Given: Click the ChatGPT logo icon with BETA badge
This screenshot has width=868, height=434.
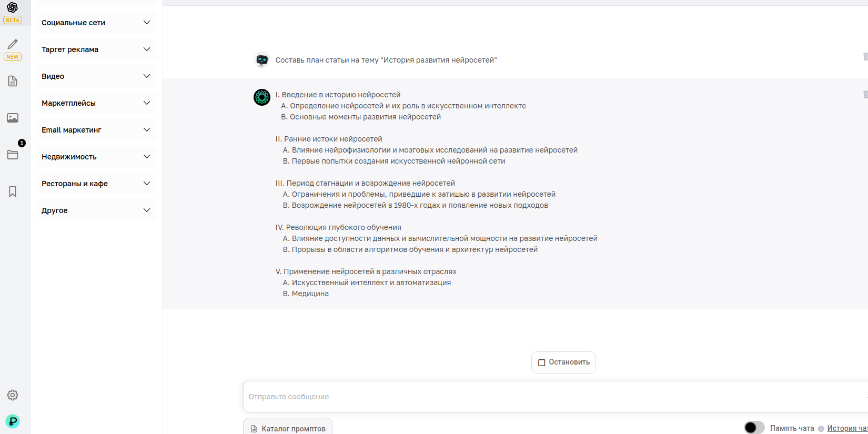Looking at the screenshot, I should coord(13,8).
